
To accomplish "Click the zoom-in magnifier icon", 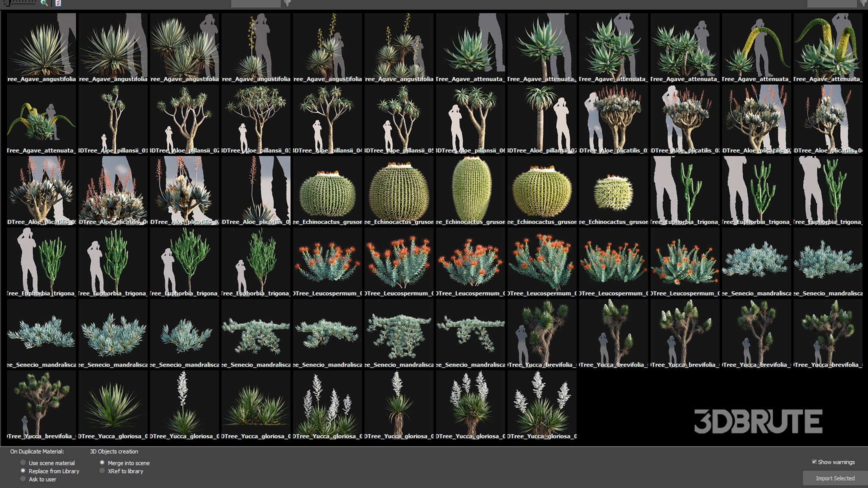I will (x=44, y=3).
